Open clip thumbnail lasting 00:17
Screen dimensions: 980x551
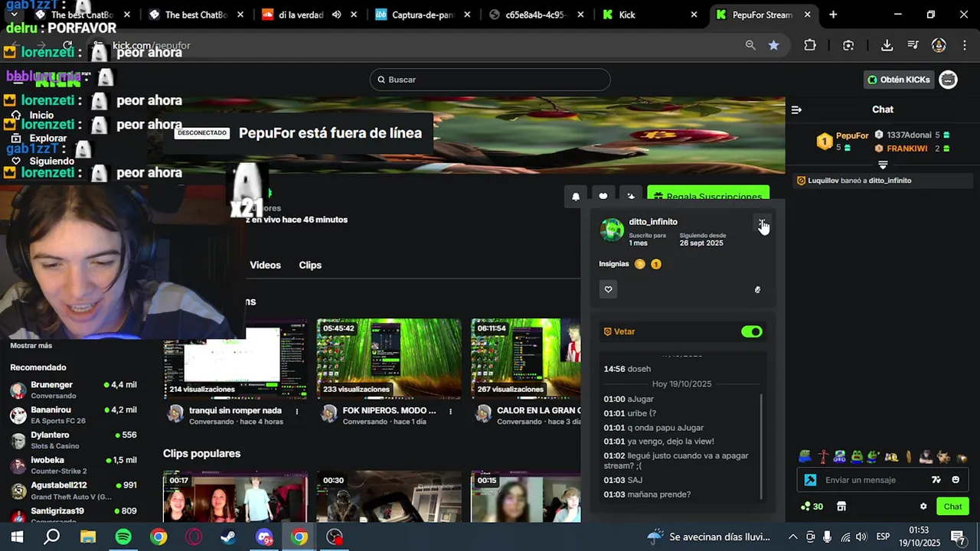(x=235, y=497)
